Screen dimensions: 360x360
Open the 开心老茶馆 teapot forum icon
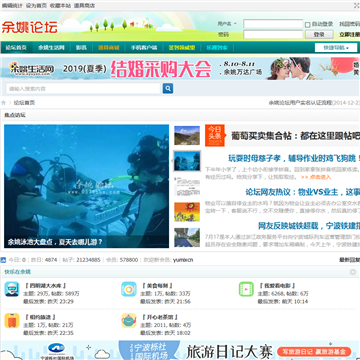pyautogui.click(x=129, y=320)
